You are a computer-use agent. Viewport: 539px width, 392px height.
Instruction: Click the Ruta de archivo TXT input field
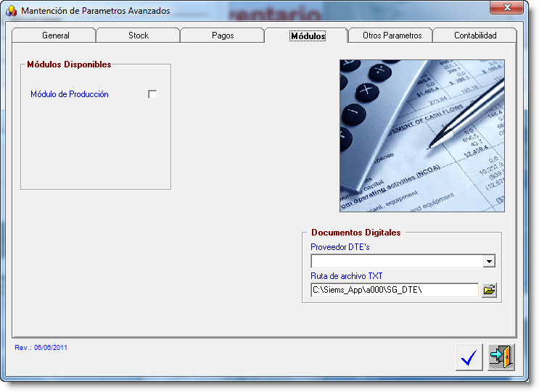pos(395,290)
